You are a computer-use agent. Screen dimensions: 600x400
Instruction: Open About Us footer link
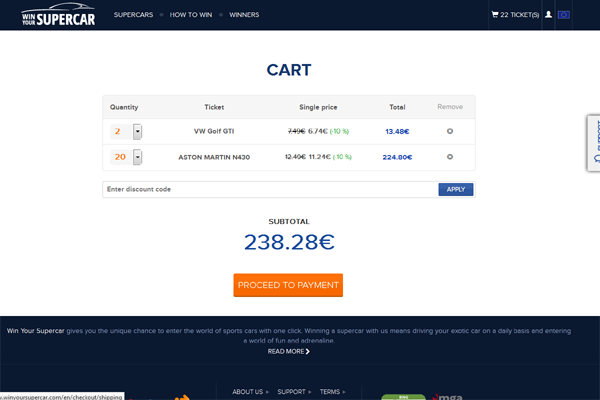(x=250, y=392)
